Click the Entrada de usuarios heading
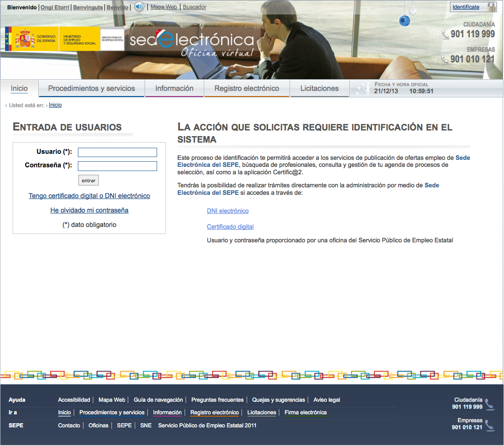Image resolution: width=504 pixels, height=446 pixels. coord(67,127)
